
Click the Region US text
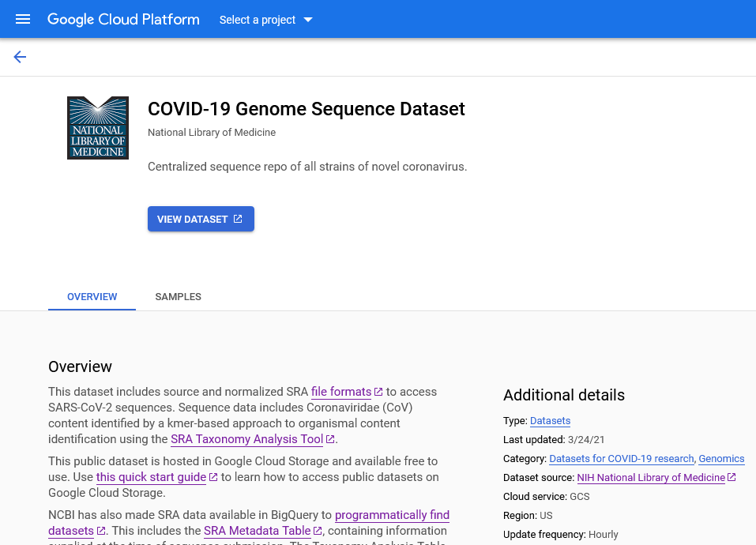click(x=528, y=516)
